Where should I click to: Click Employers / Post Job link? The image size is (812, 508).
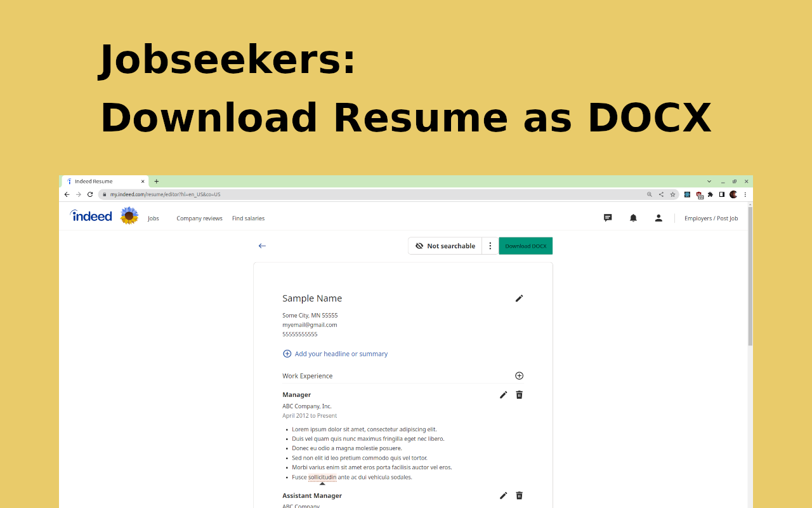click(x=711, y=218)
